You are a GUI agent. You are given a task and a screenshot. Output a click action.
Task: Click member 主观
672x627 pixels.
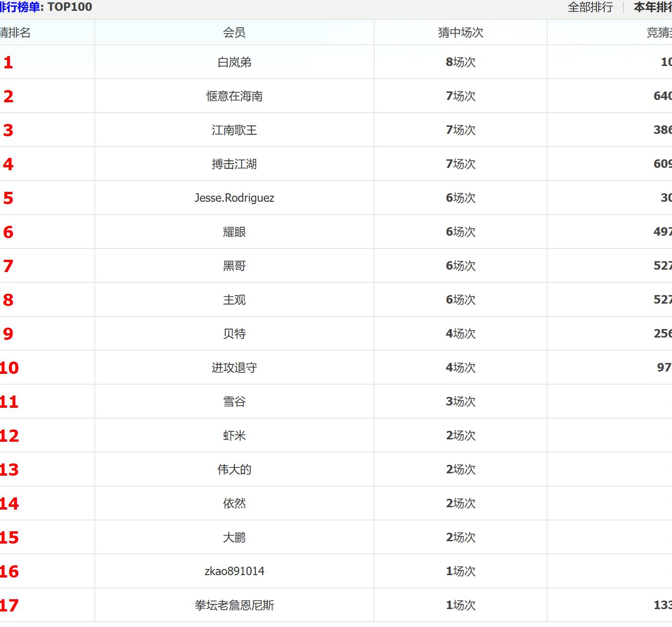click(x=234, y=300)
